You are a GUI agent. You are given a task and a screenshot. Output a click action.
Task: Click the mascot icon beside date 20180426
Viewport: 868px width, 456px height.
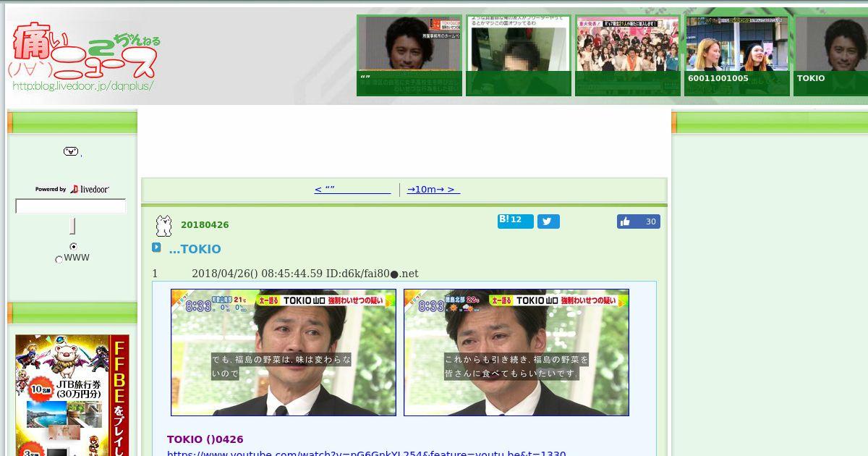click(x=164, y=226)
